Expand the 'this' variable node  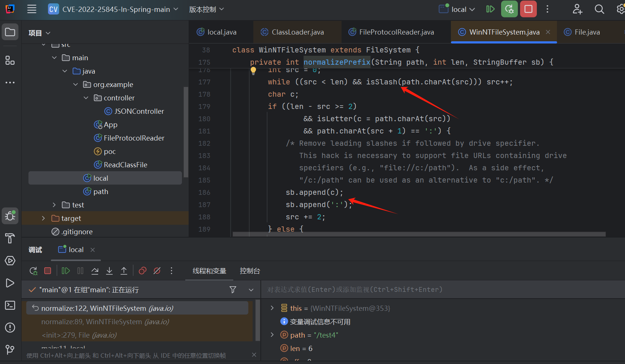272,308
